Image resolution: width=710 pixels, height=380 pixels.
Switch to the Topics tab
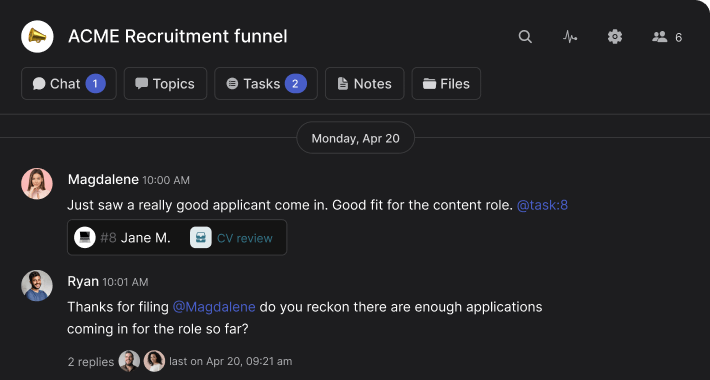point(165,83)
